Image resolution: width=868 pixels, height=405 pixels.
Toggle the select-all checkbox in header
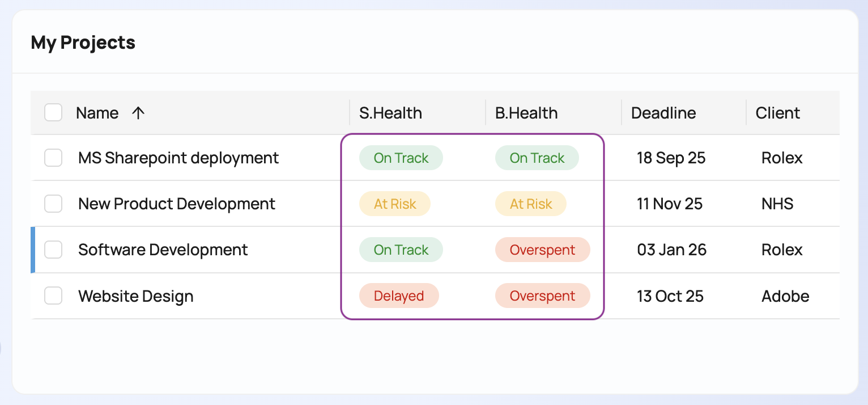53,113
